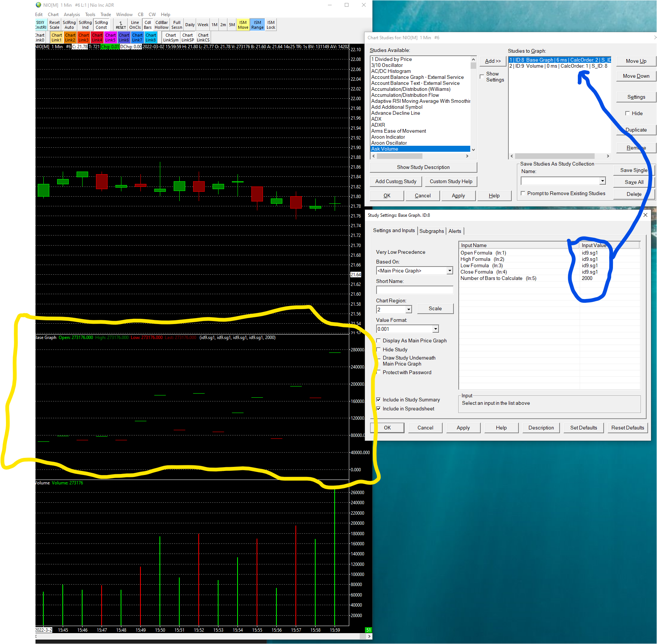657x644 pixels.
Task: Select Number of Bars to Calculate row
Action: pyautogui.click(x=549, y=278)
